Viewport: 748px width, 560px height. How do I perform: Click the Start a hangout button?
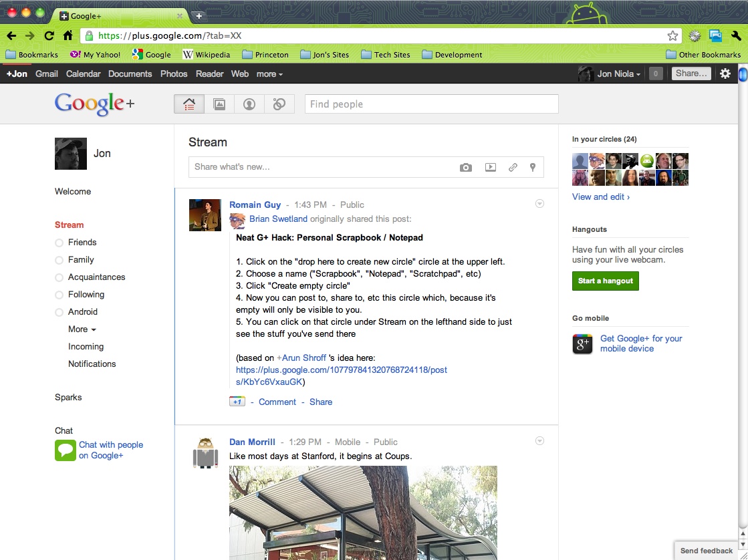click(606, 281)
